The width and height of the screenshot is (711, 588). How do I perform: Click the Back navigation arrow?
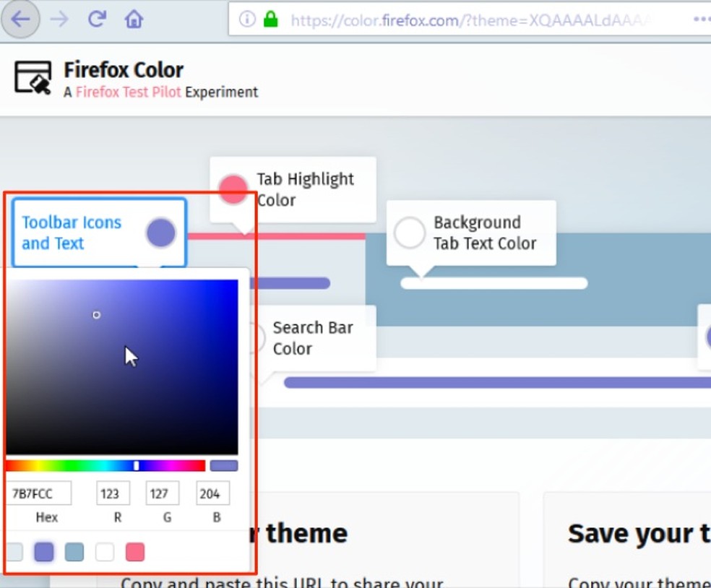coord(20,20)
